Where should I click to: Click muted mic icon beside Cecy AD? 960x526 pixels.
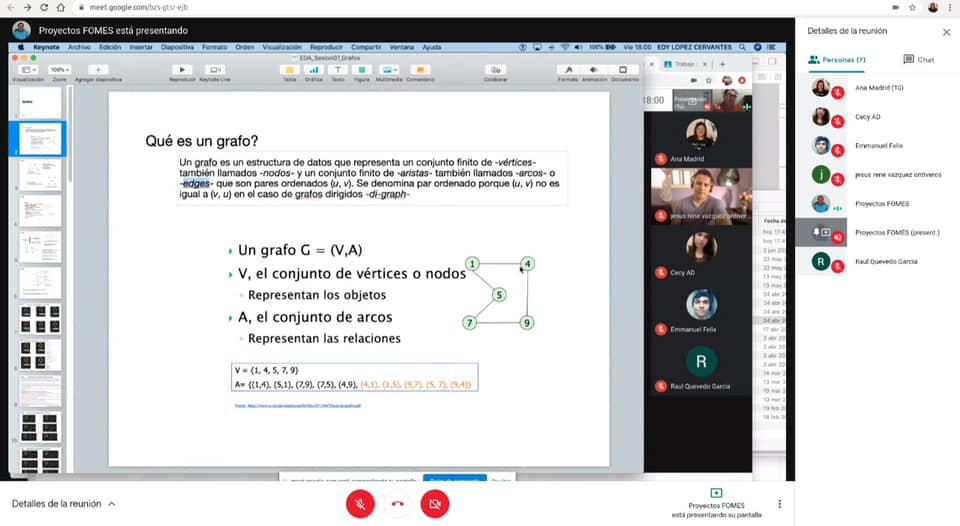tap(838, 122)
